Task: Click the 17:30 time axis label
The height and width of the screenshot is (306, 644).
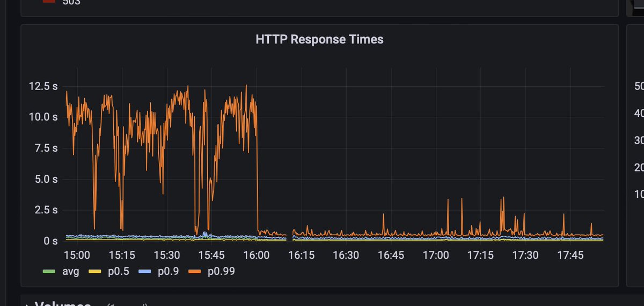Action: [x=525, y=256]
